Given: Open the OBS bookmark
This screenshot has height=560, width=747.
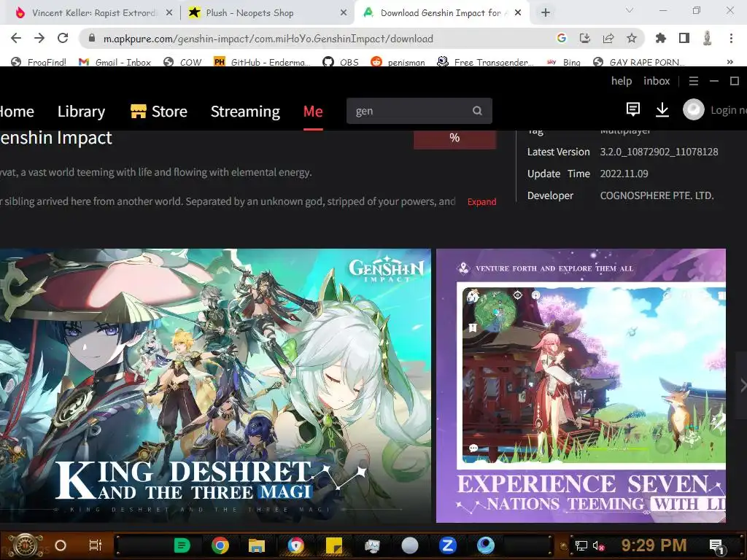Looking at the screenshot, I should pyautogui.click(x=341, y=62).
